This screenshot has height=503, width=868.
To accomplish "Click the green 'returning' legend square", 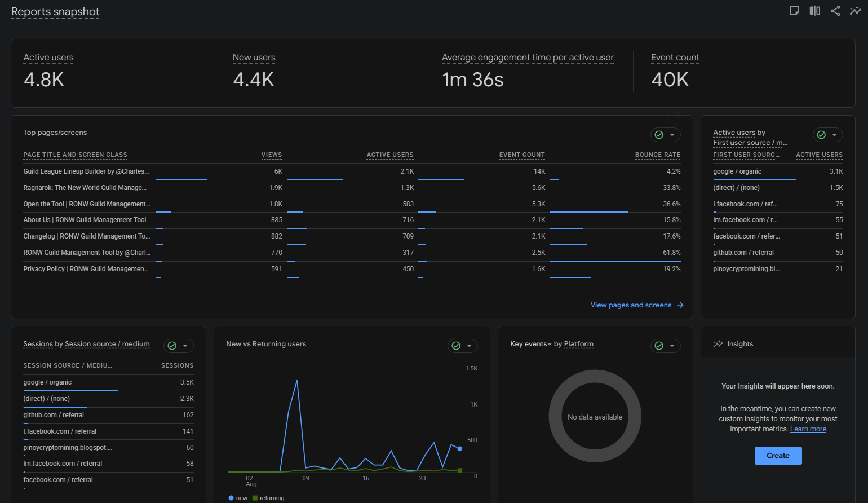I will (255, 498).
